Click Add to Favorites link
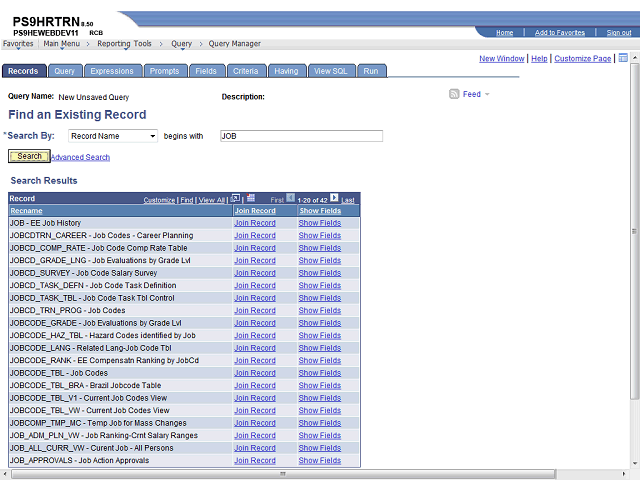This screenshot has height=480, width=640. click(x=560, y=33)
